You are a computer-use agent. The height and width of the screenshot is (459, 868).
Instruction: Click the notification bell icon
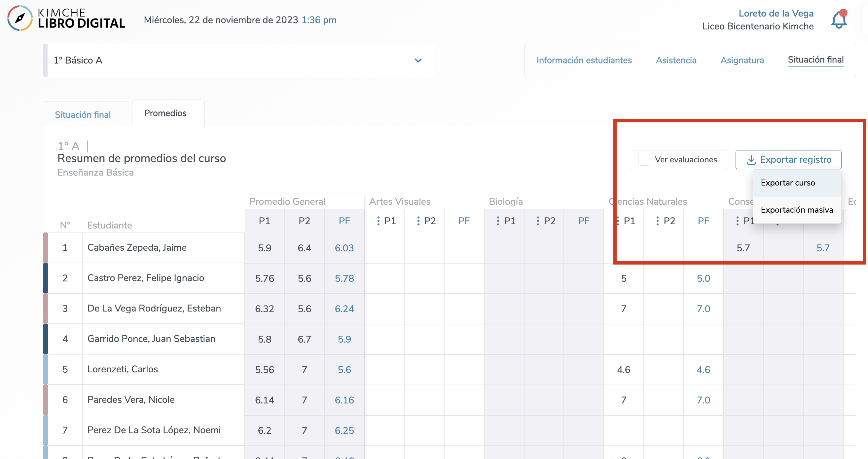839,20
